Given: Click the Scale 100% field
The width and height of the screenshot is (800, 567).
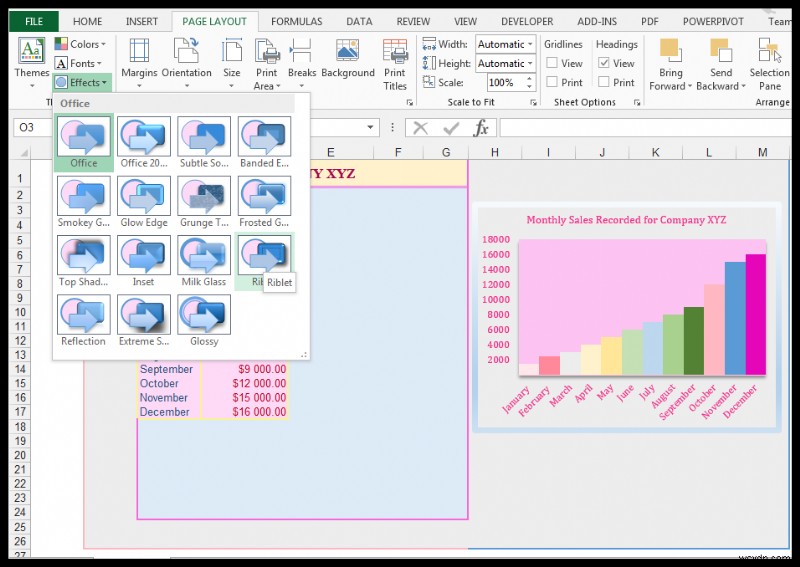Looking at the screenshot, I should tap(505, 82).
